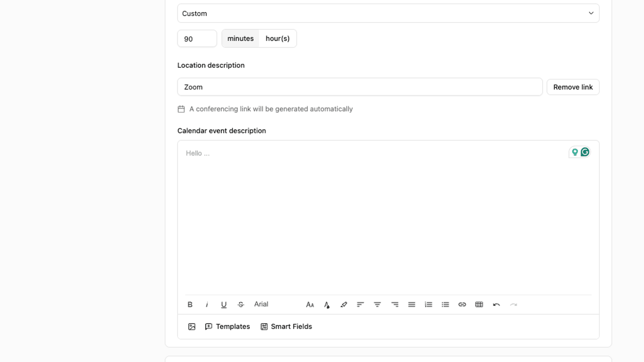This screenshot has height=362, width=644.
Task: Insert a hyperlink in description
Action: 462,304
